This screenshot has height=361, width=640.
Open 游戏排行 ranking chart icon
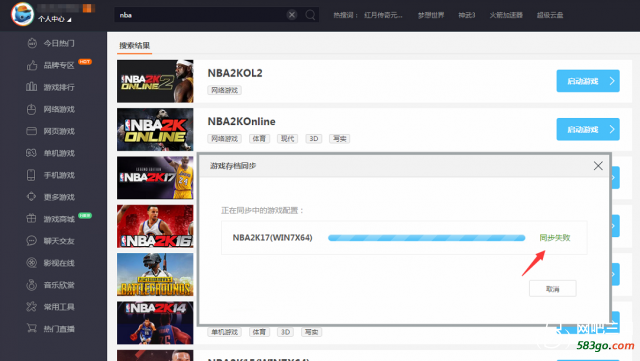31,87
